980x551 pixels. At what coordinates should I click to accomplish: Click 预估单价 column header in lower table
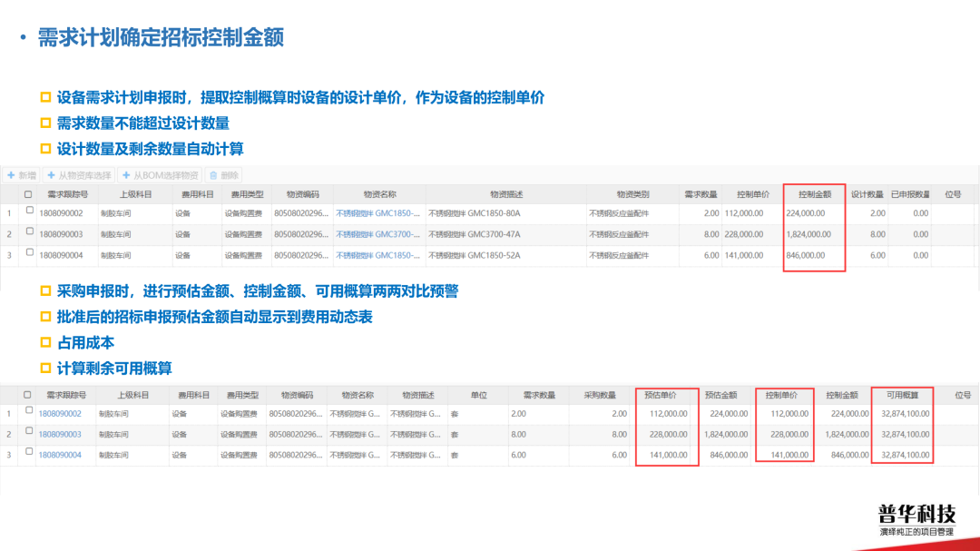660,395
